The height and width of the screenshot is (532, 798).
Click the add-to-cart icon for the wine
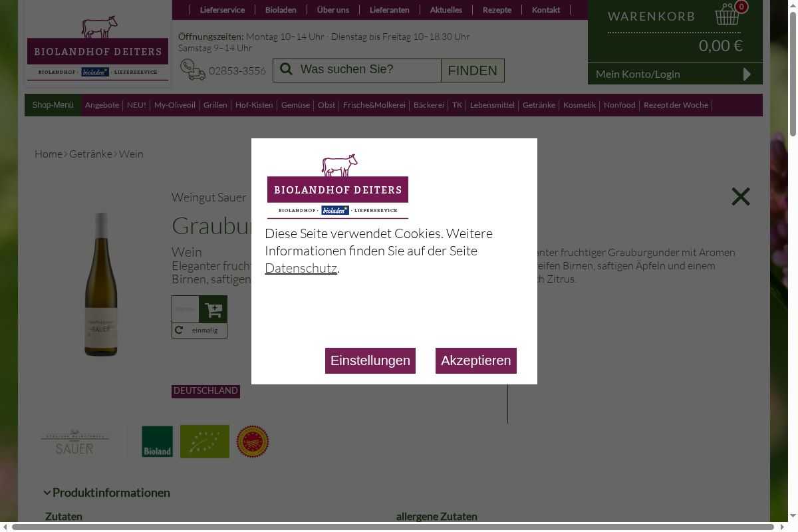[x=213, y=309]
